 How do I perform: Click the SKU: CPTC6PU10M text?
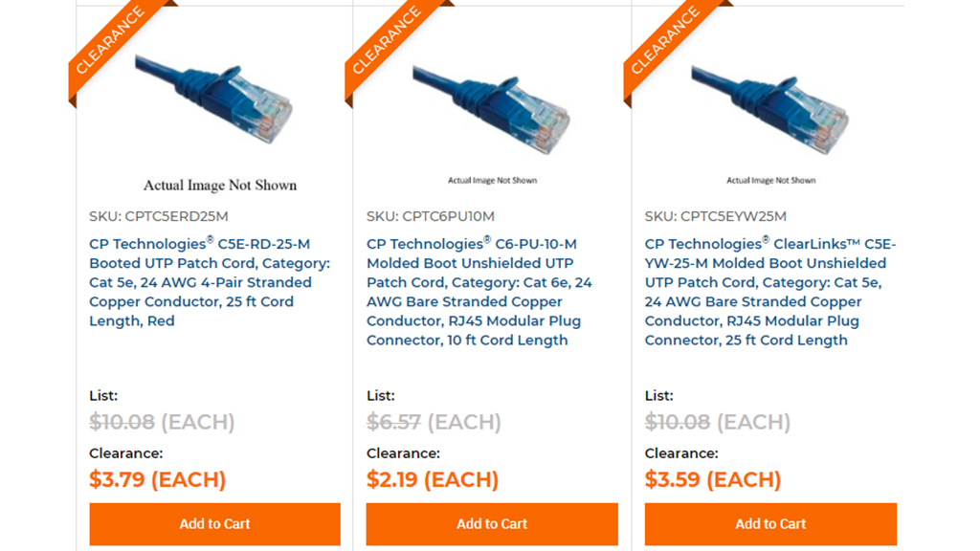coord(431,216)
